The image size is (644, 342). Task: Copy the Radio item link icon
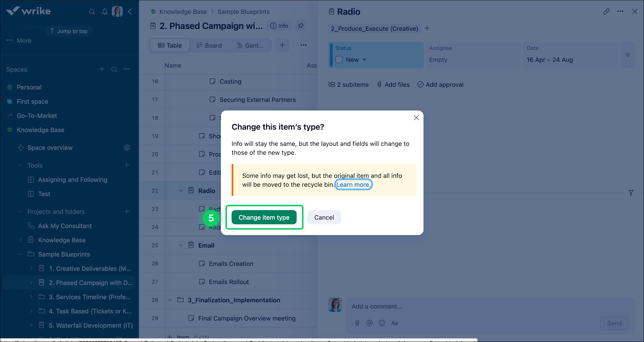(x=606, y=11)
